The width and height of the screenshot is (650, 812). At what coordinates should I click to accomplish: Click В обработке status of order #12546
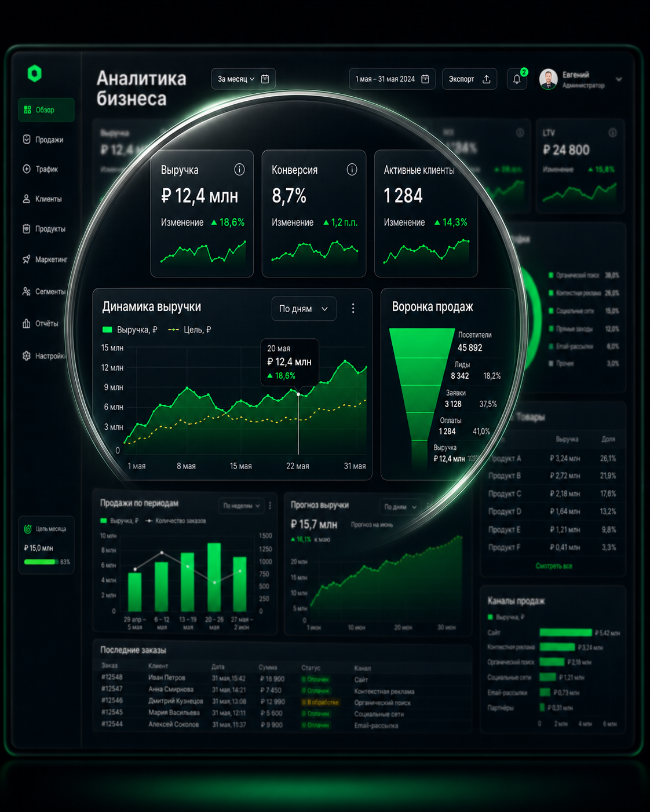320,702
